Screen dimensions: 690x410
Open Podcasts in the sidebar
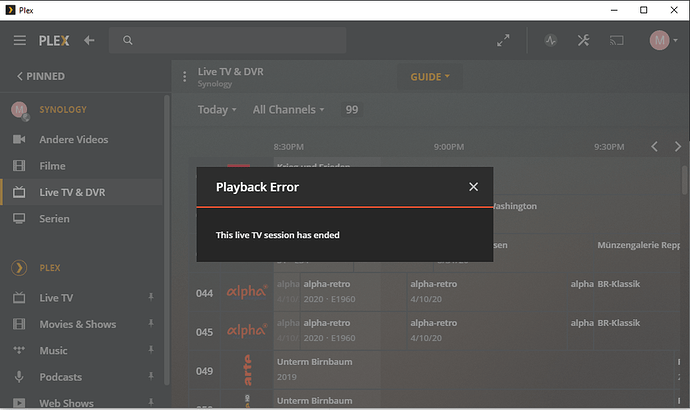[60, 377]
